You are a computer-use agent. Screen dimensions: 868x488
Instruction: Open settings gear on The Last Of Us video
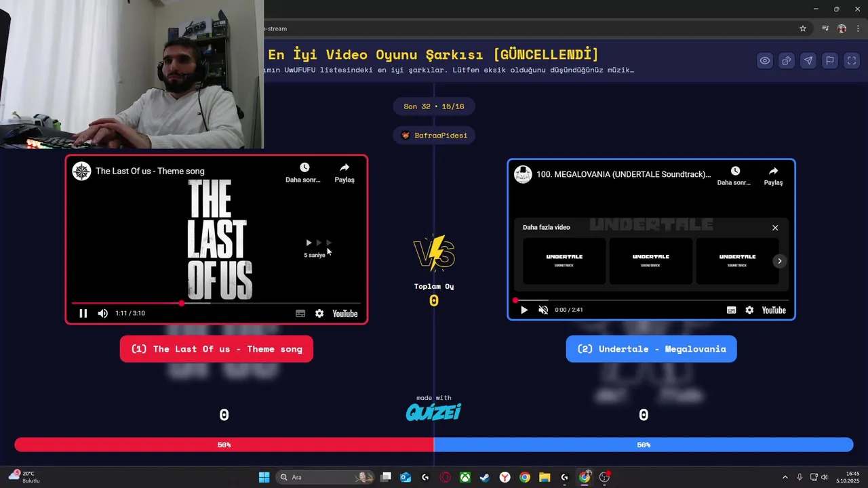[319, 313]
